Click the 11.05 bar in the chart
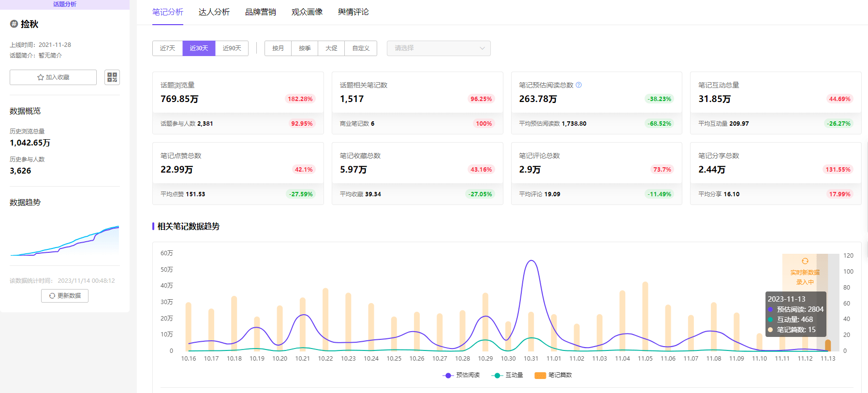Image resolution: width=868 pixels, height=393 pixels. point(645,316)
